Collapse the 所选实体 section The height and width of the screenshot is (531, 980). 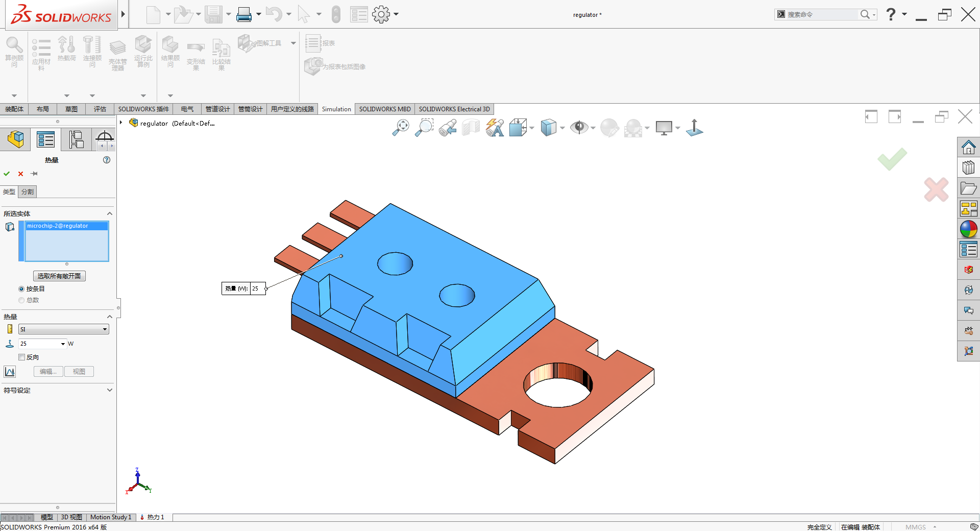tap(109, 213)
